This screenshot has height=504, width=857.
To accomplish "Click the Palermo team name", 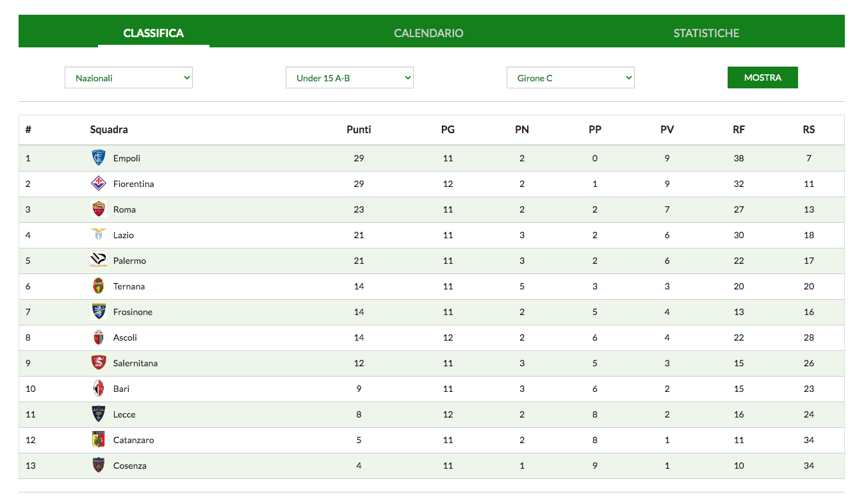I will tap(129, 261).
